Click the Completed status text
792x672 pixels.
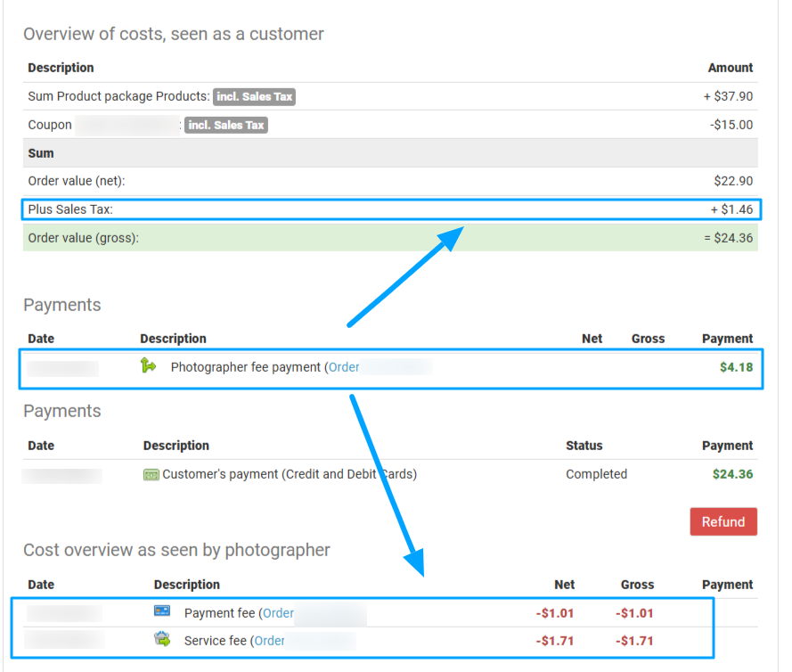click(597, 474)
